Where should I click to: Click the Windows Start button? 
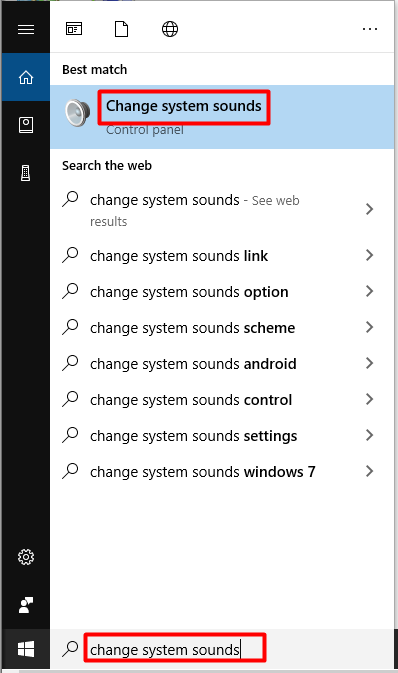[26, 649]
